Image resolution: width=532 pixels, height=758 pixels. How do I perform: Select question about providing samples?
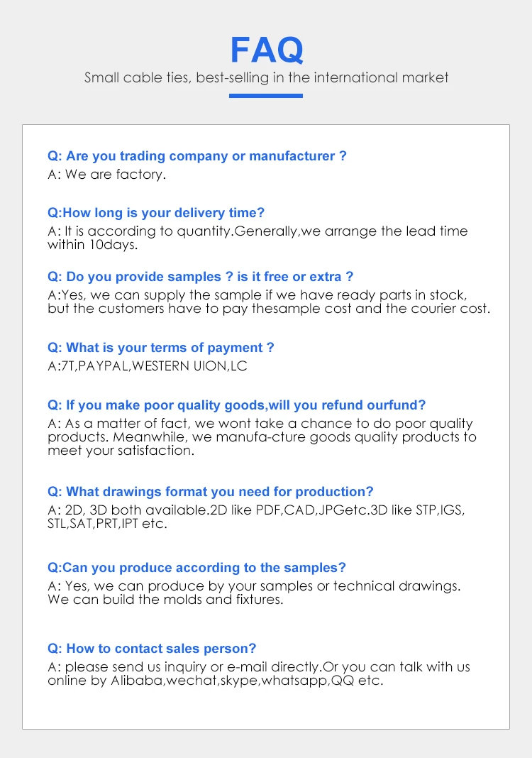coord(200,276)
